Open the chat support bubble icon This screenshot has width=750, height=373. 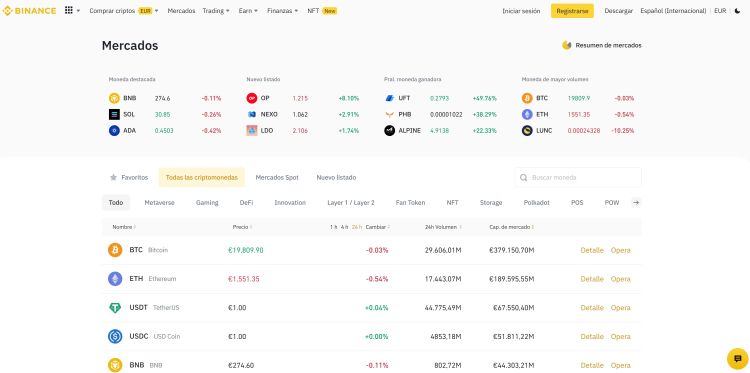pyautogui.click(x=737, y=359)
